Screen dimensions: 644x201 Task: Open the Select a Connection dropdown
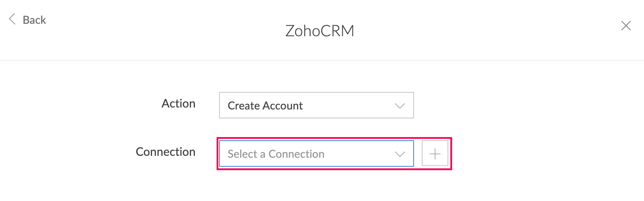coord(317,153)
